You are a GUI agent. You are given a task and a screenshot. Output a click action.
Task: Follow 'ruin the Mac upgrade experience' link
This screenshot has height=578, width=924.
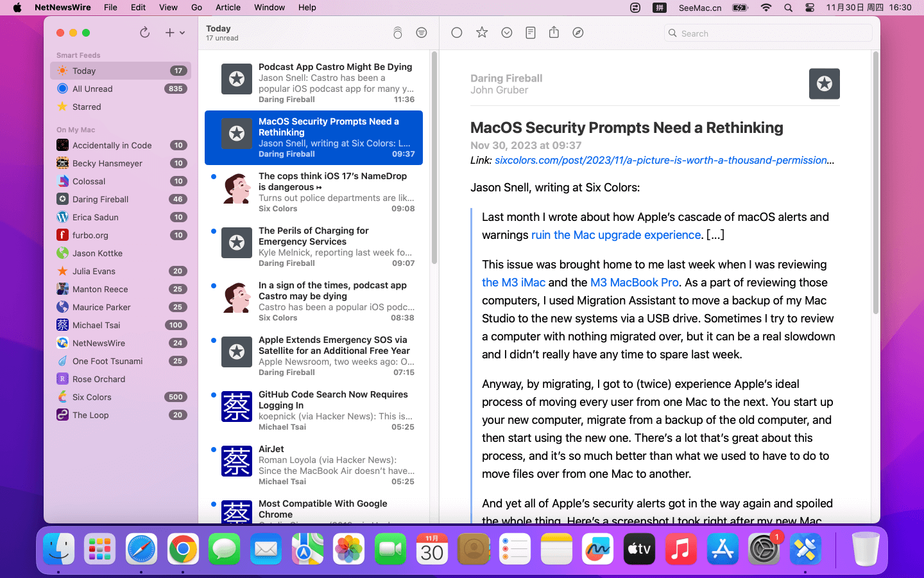click(x=616, y=235)
